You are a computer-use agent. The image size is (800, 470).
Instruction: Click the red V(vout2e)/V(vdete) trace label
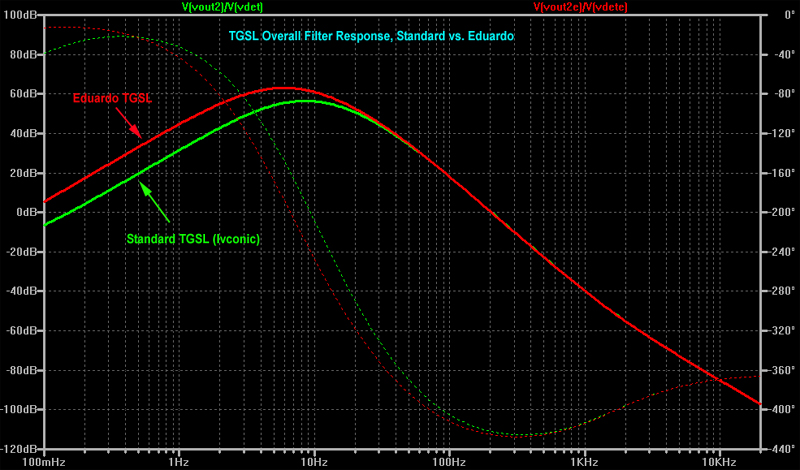pyautogui.click(x=581, y=7)
